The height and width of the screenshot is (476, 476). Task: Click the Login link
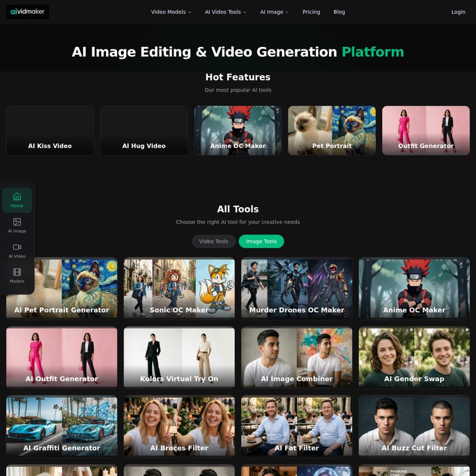(458, 11)
